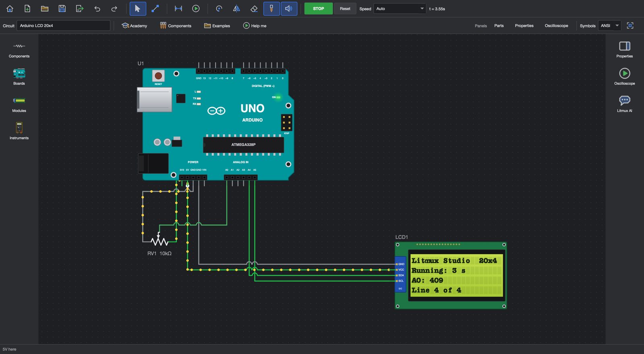644x354 pixels.
Task: Open the Speed Auto dropdown
Action: point(400,8)
